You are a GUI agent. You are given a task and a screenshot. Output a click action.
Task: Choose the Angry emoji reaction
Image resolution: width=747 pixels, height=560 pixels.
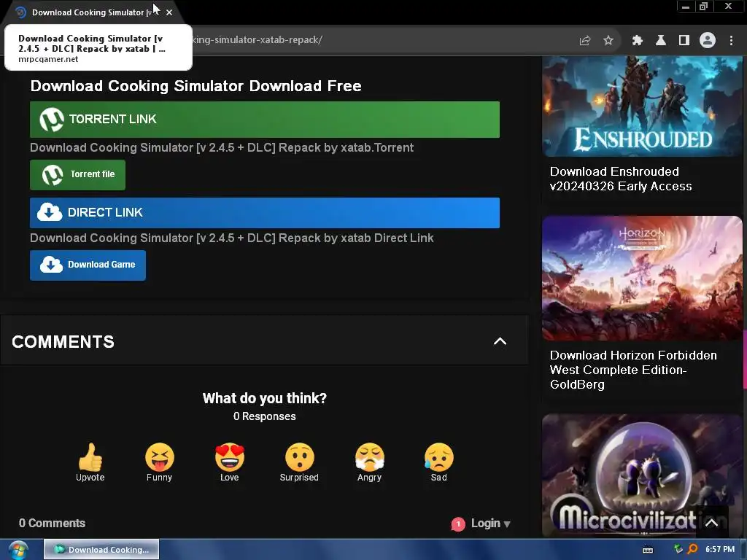[370, 462]
